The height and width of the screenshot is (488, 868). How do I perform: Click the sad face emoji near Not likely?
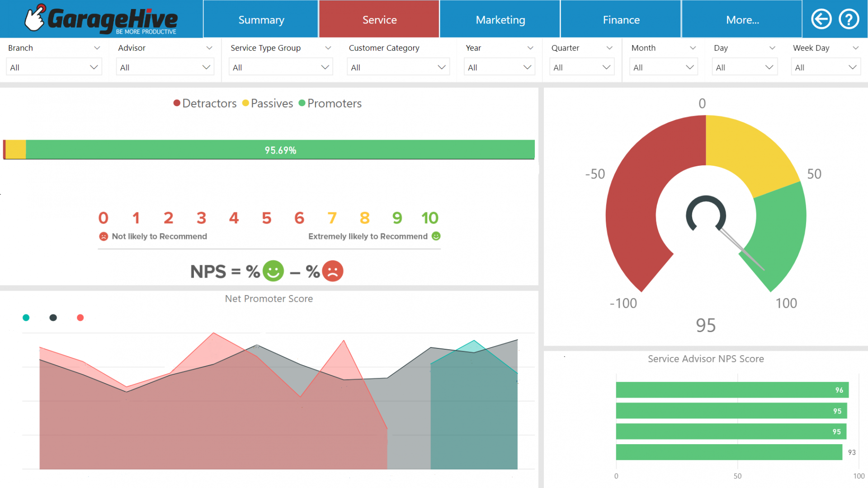(103, 236)
